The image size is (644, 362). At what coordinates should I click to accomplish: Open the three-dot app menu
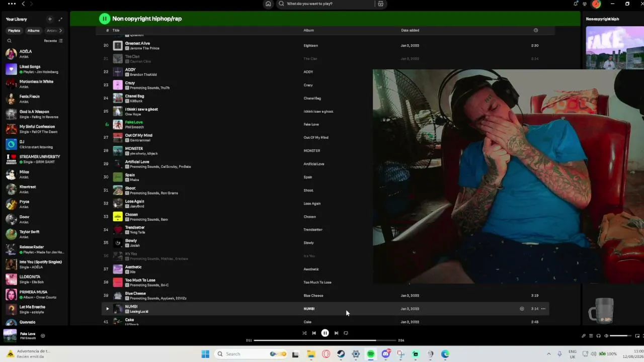12,4
